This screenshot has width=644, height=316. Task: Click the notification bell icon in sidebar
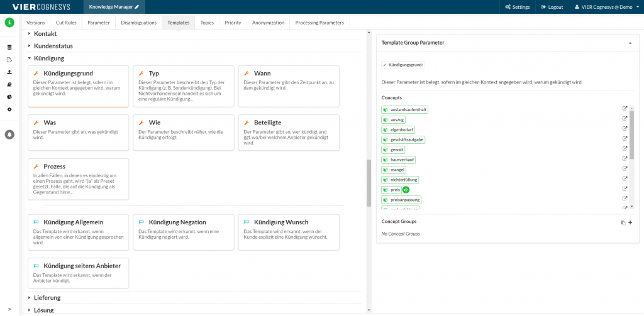[9, 134]
